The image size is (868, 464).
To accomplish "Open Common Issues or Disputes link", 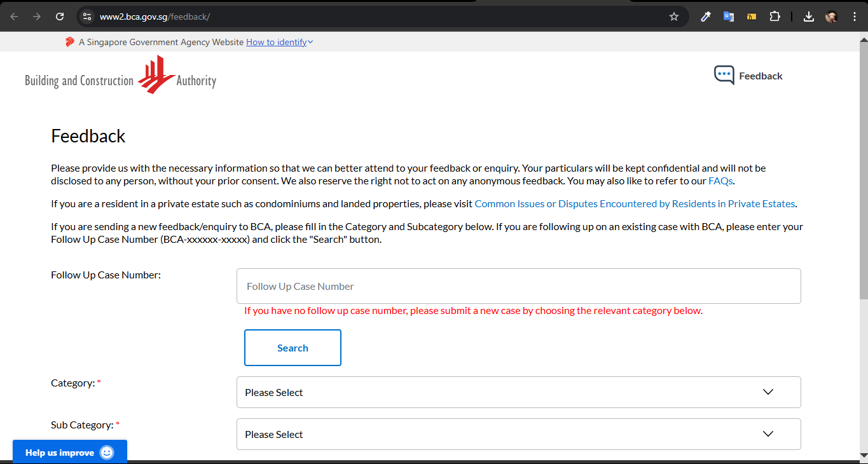I will [635, 204].
